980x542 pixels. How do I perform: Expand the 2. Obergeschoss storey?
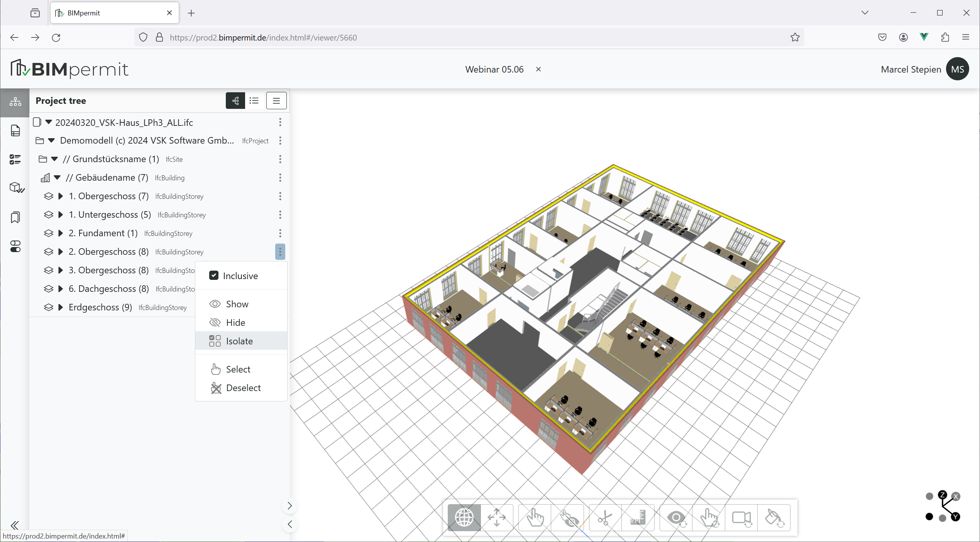(61, 252)
